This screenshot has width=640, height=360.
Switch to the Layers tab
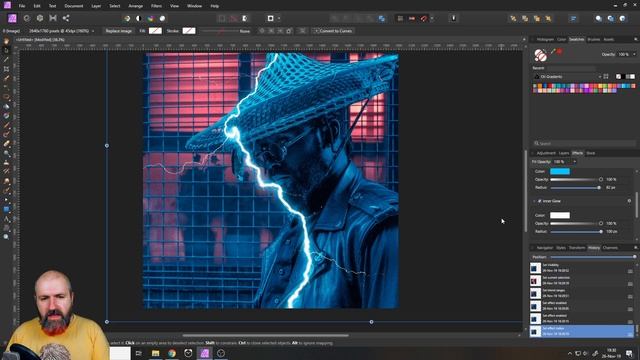tap(564, 153)
